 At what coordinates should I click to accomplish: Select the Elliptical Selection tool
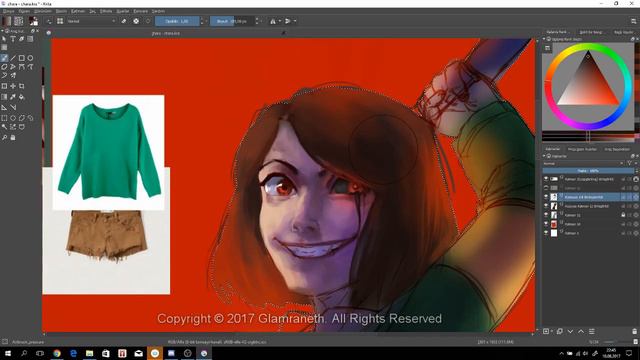tap(13, 118)
